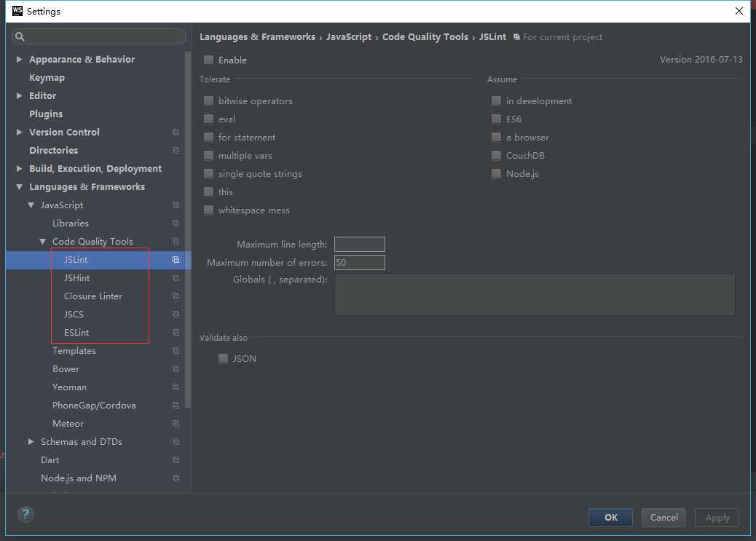756x541 pixels.
Task: Tick the multiple vars checkbox
Action: click(208, 155)
